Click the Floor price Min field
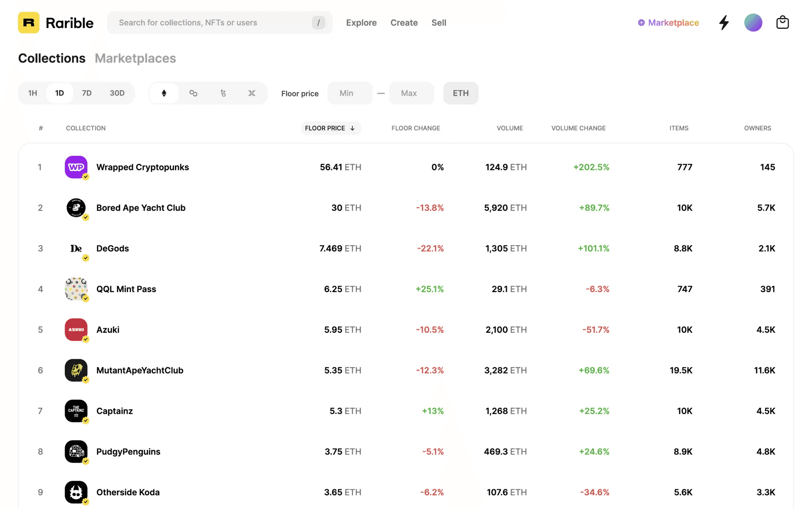Image resolution: width=812 pixels, height=508 pixels. (350, 93)
